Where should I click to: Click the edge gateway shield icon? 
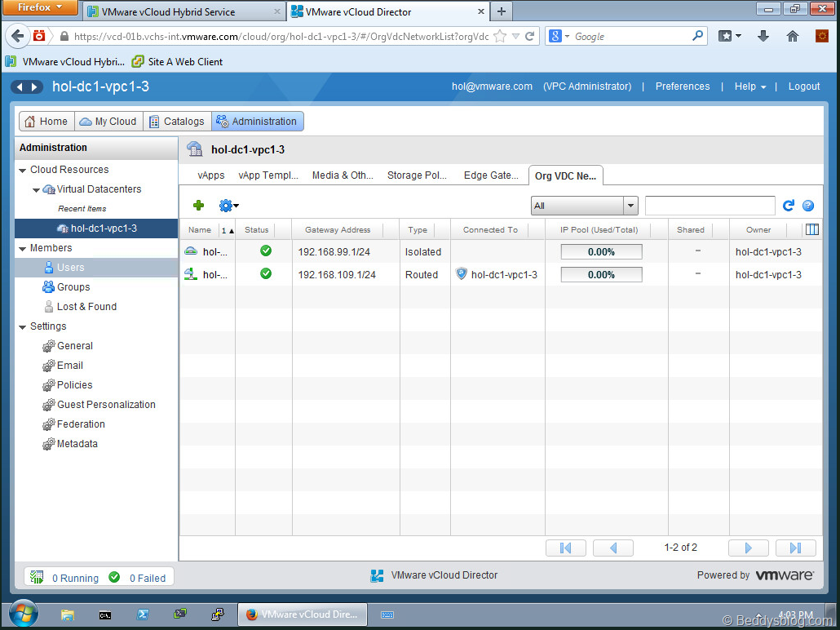point(462,273)
